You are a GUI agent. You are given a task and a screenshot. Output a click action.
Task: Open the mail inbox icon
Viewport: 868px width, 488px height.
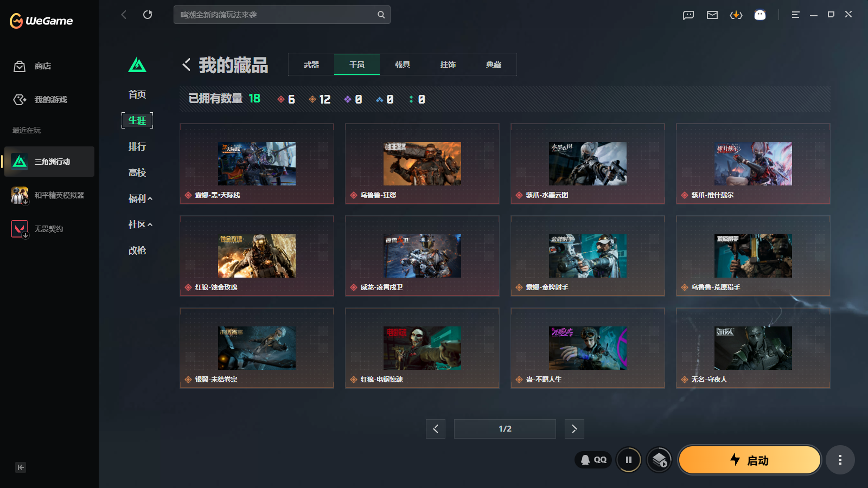(712, 15)
